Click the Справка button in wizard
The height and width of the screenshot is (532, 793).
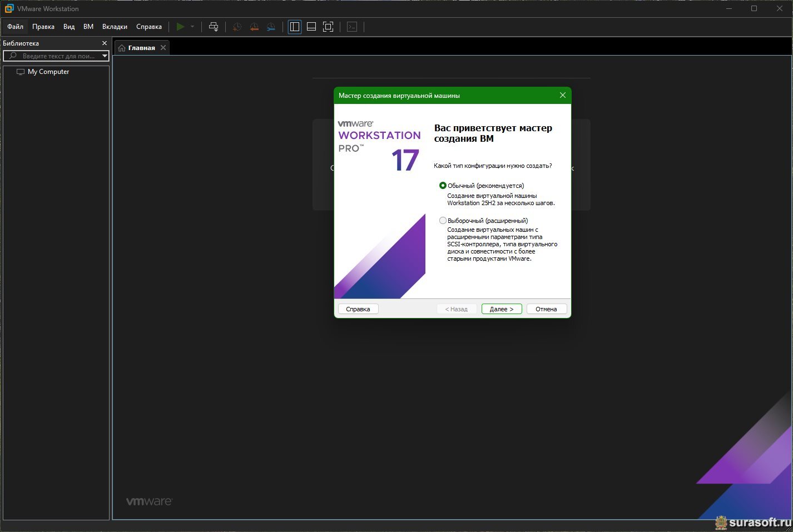point(358,309)
